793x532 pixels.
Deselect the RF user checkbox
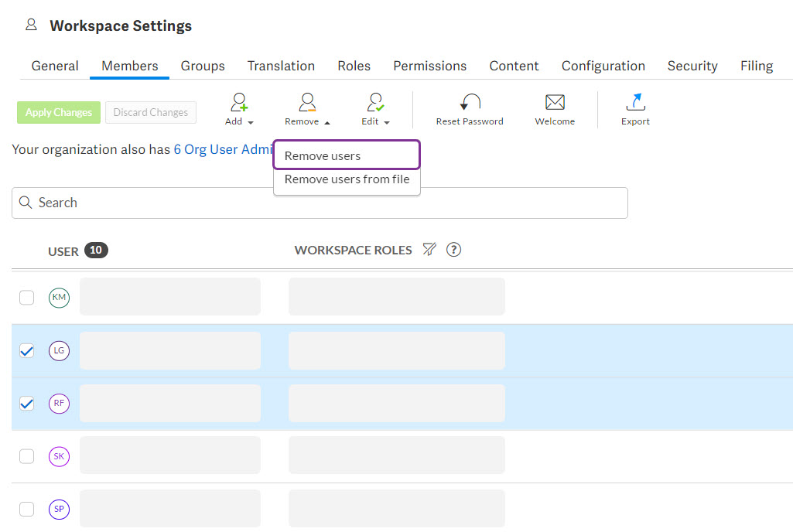click(x=26, y=403)
